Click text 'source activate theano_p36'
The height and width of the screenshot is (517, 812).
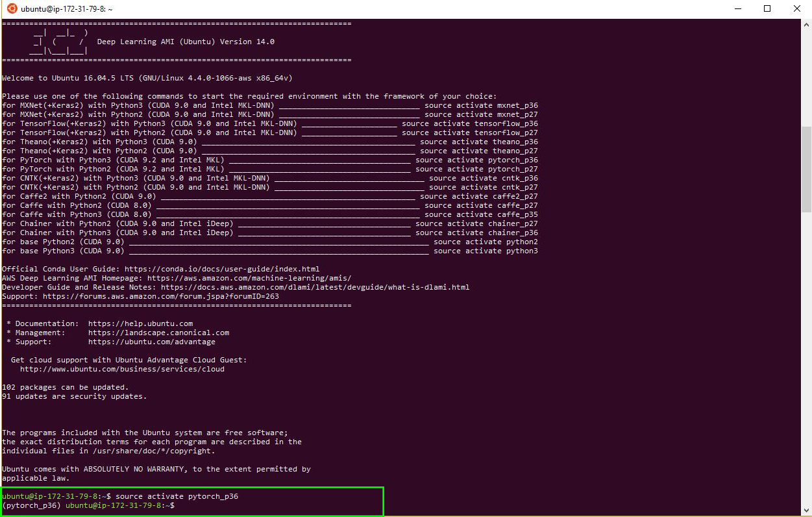coord(479,142)
